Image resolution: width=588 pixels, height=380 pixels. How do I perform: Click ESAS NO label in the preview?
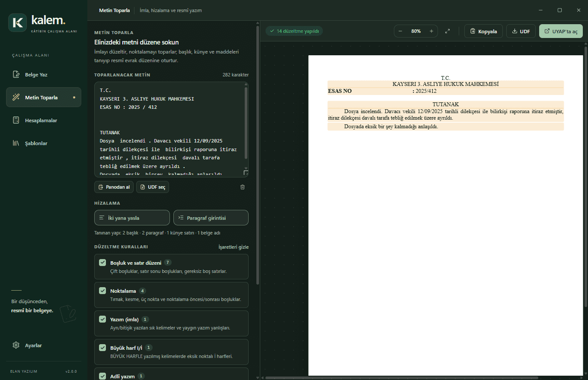coord(340,91)
